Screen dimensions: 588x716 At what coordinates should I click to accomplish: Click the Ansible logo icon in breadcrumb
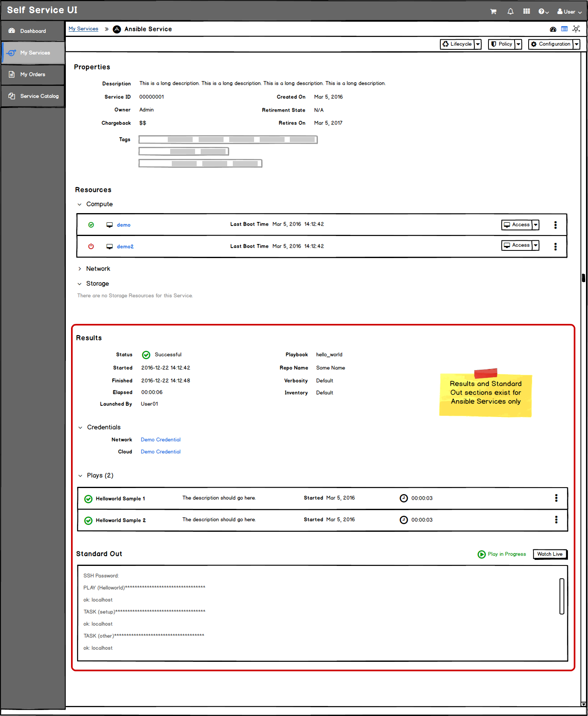click(x=117, y=29)
